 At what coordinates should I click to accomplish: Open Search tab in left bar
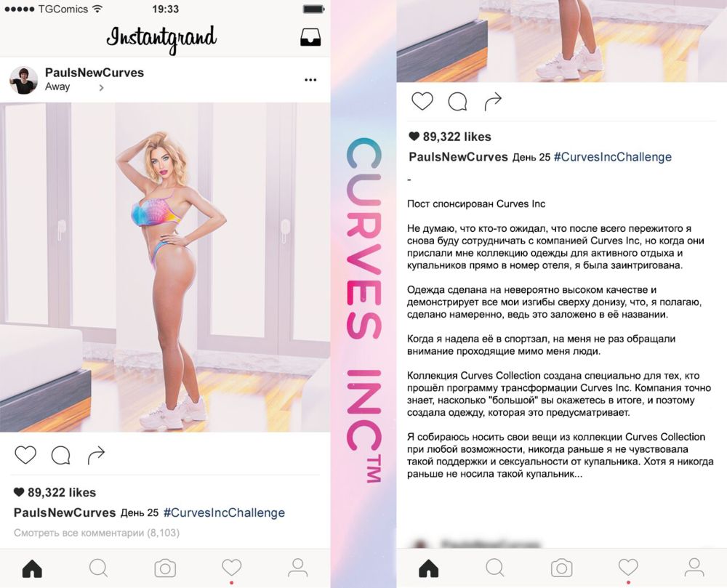coord(99,568)
